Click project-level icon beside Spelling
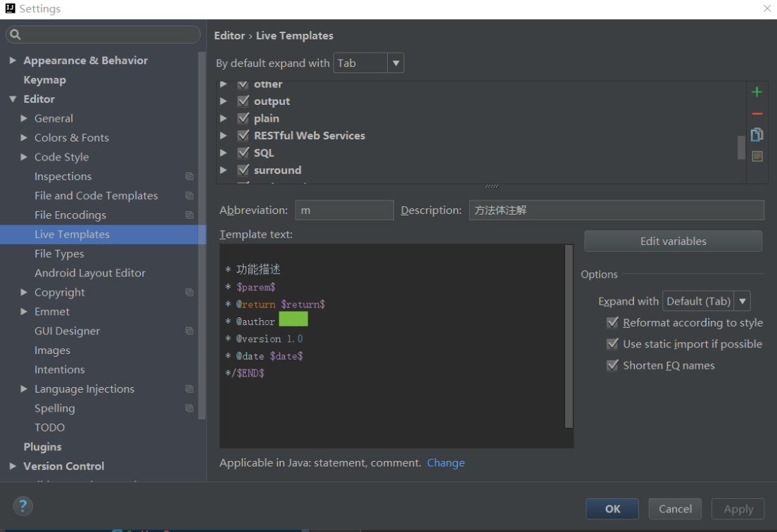 189,408
